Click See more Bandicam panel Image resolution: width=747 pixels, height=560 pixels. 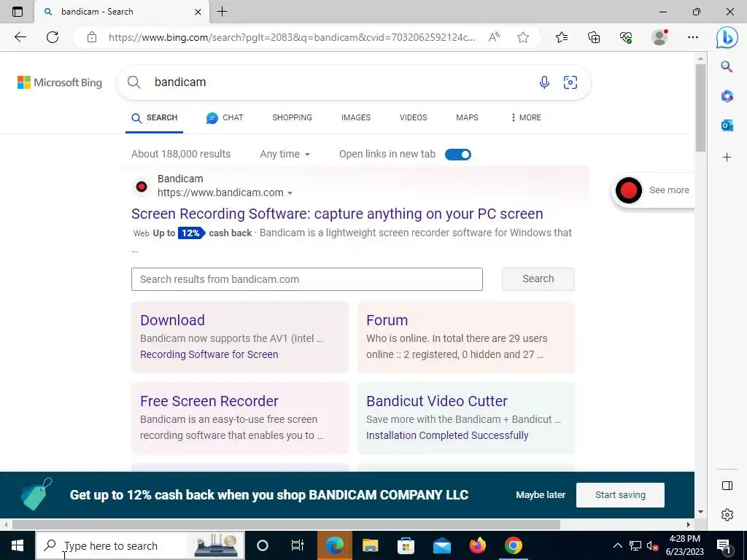point(653,190)
